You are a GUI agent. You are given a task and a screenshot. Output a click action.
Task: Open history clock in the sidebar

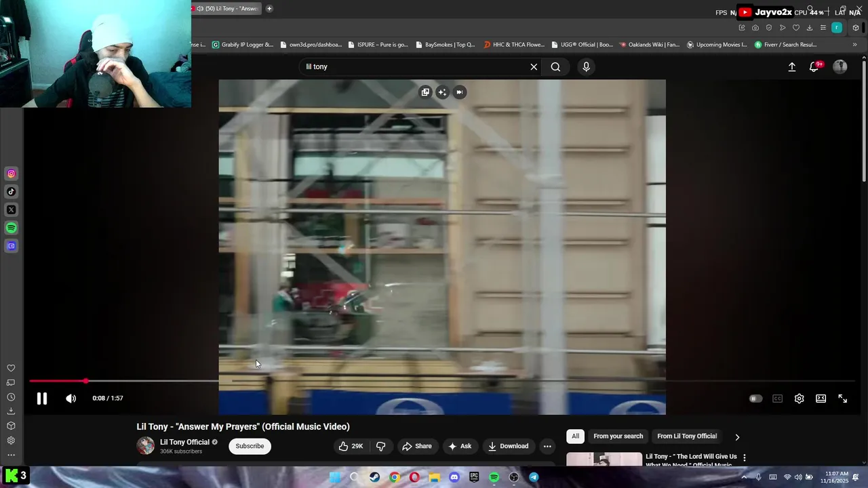click(x=11, y=397)
